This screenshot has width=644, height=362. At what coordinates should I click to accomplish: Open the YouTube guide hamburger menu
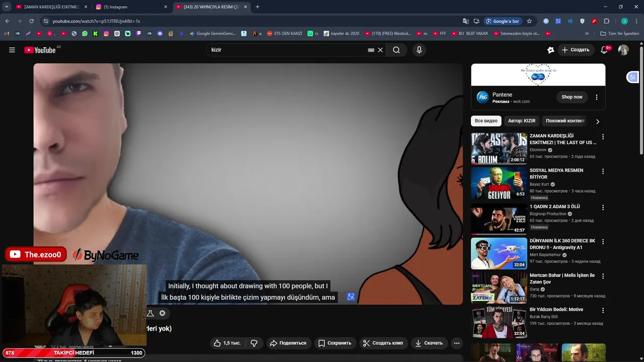pyautogui.click(x=12, y=50)
